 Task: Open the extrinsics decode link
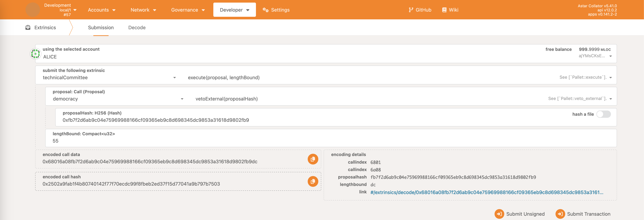tap(486, 192)
